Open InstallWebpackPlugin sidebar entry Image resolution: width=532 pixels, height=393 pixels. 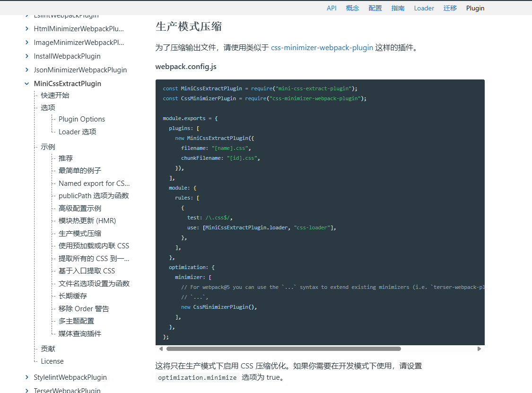(67, 56)
